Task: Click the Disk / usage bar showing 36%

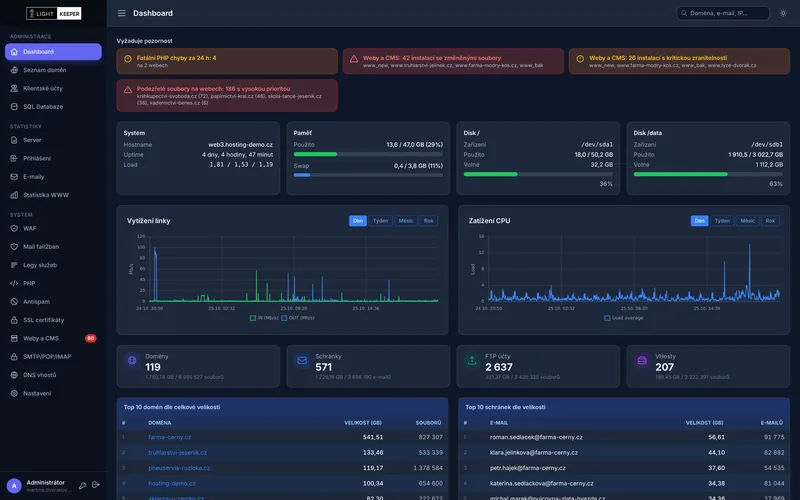Action: 538,174
